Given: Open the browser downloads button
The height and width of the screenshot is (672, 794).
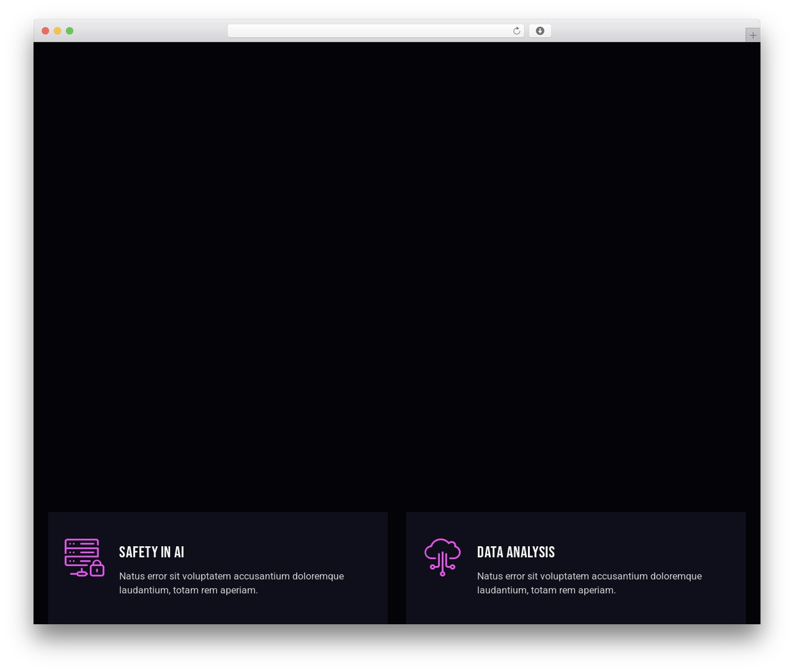Looking at the screenshot, I should pos(540,31).
